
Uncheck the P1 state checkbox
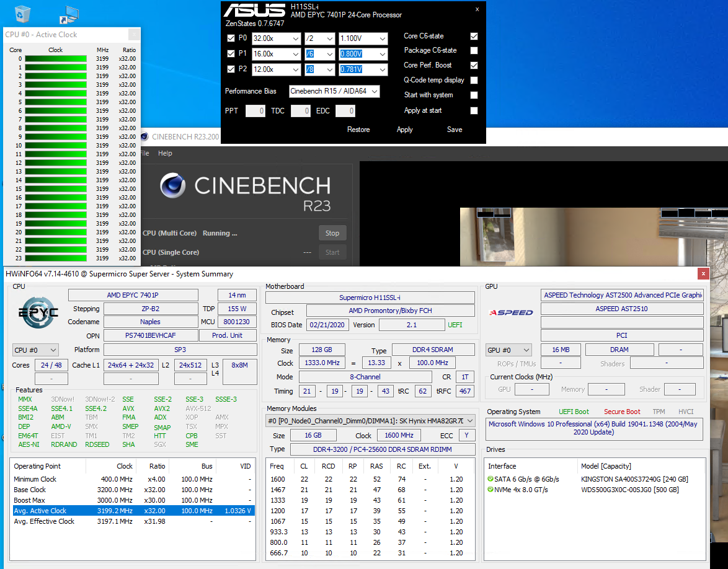(x=231, y=54)
